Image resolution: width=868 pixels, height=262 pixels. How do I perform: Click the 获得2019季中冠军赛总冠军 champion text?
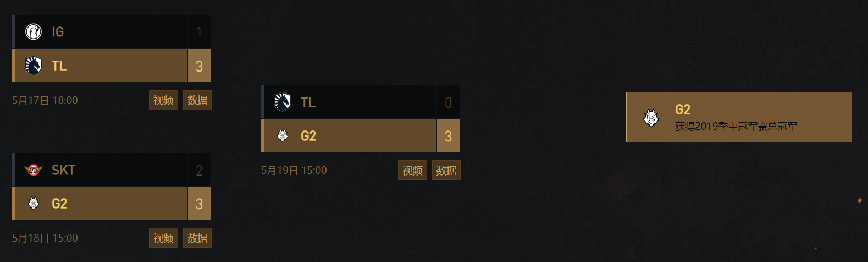point(736,127)
